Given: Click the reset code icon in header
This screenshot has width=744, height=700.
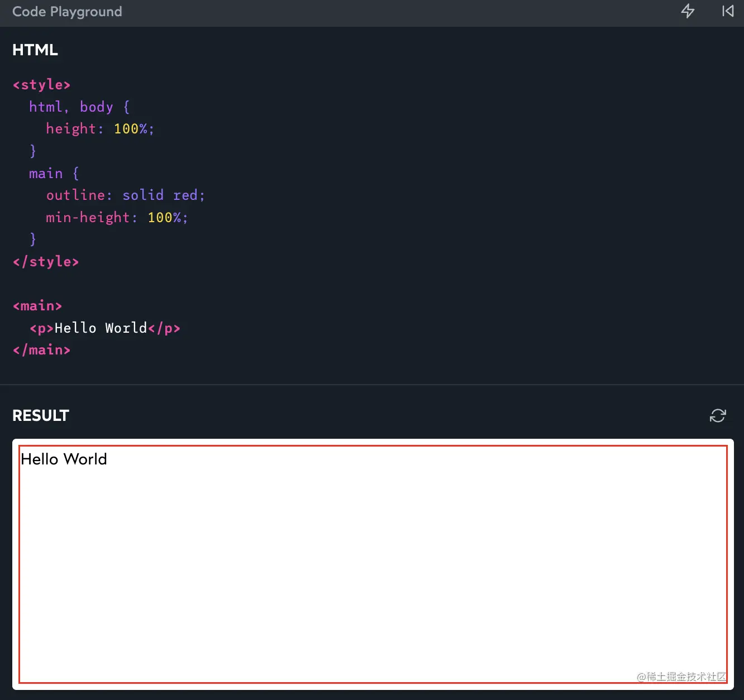Looking at the screenshot, I should coord(728,11).
